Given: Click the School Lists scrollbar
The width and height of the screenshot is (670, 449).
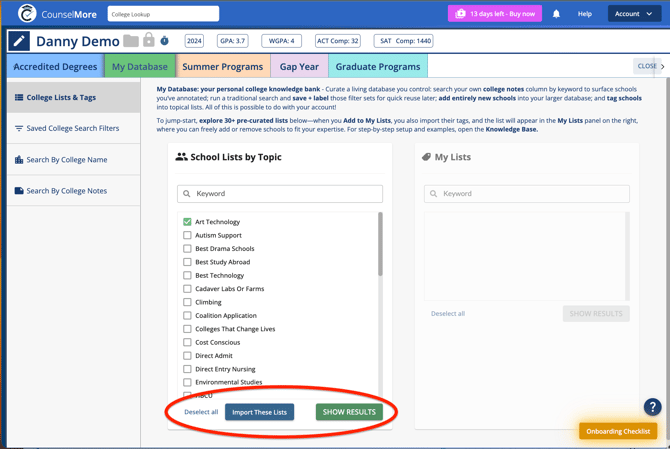Looking at the screenshot, I should pos(380,245).
